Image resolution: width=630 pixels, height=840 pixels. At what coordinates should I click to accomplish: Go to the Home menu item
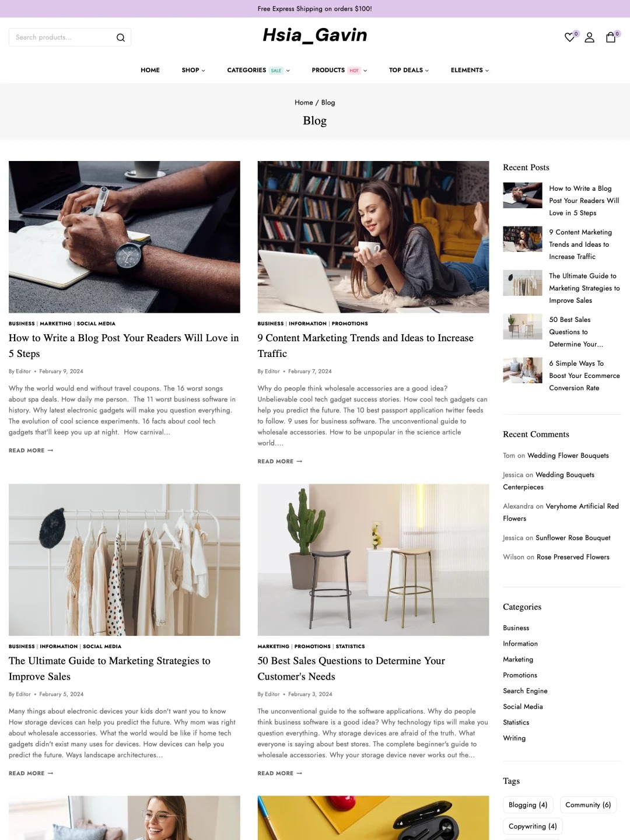tap(150, 70)
